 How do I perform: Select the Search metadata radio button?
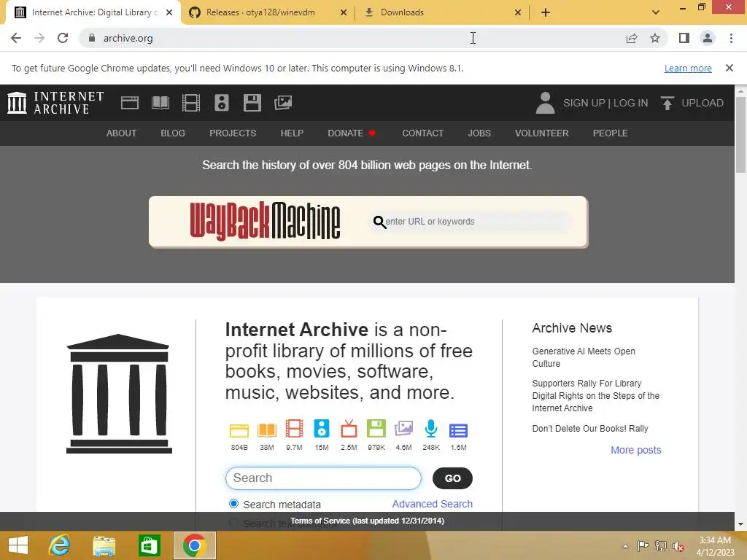pyautogui.click(x=233, y=503)
